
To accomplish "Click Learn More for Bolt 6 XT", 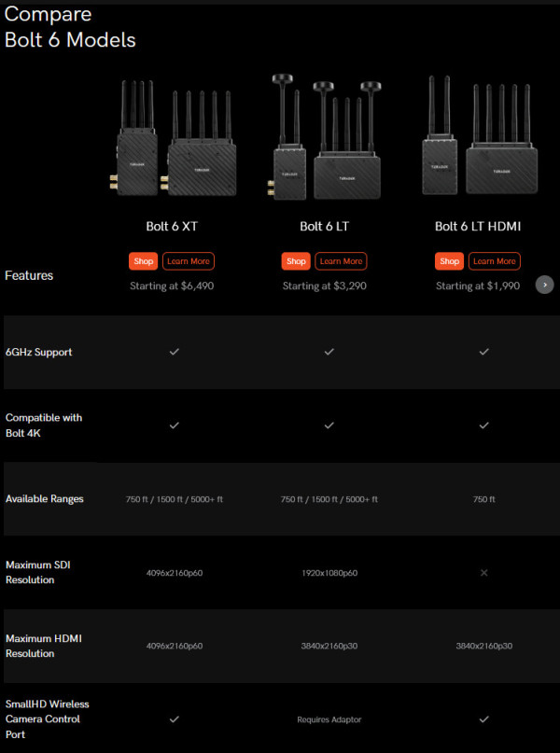I will [188, 261].
